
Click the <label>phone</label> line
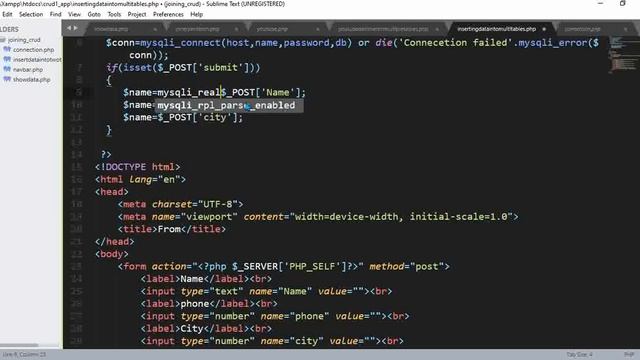coord(209,304)
